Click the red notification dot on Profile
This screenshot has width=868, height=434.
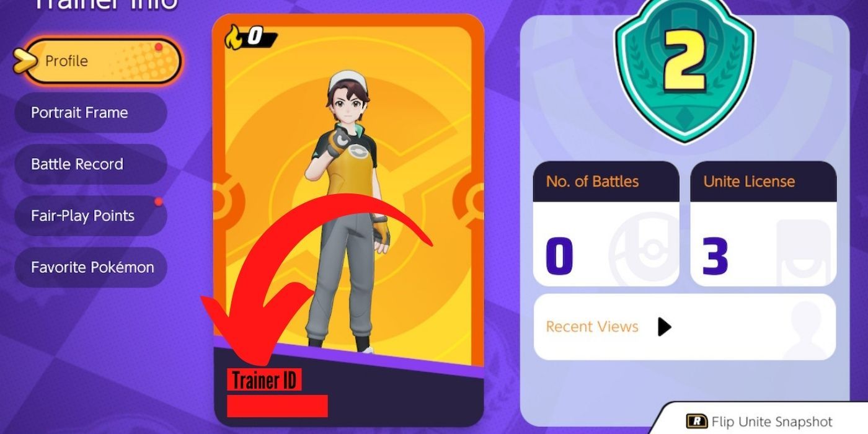point(159,47)
